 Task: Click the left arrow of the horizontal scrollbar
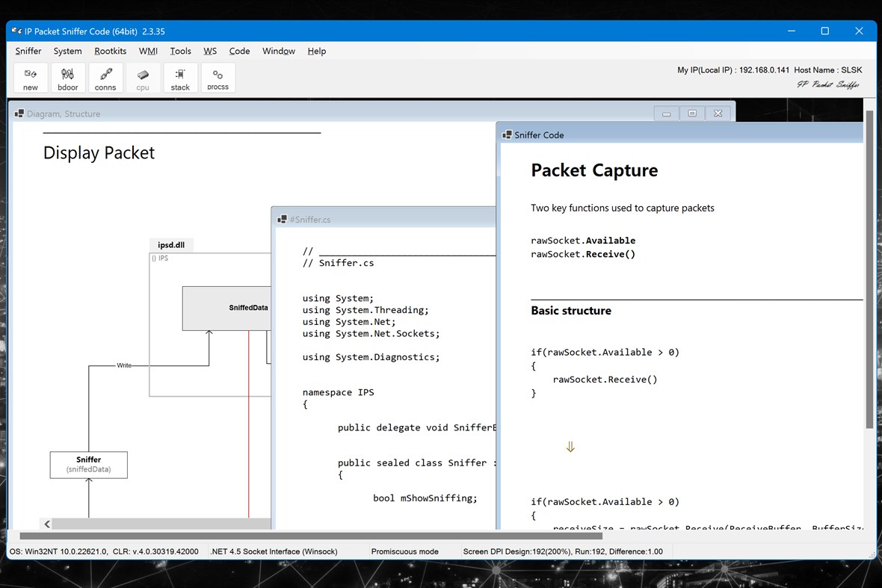tap(46, 524)
